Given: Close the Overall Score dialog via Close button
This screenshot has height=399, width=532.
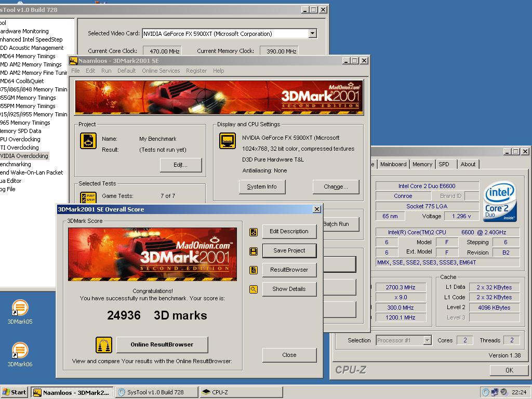Looking at the screenshot, I should click(289, 355).
